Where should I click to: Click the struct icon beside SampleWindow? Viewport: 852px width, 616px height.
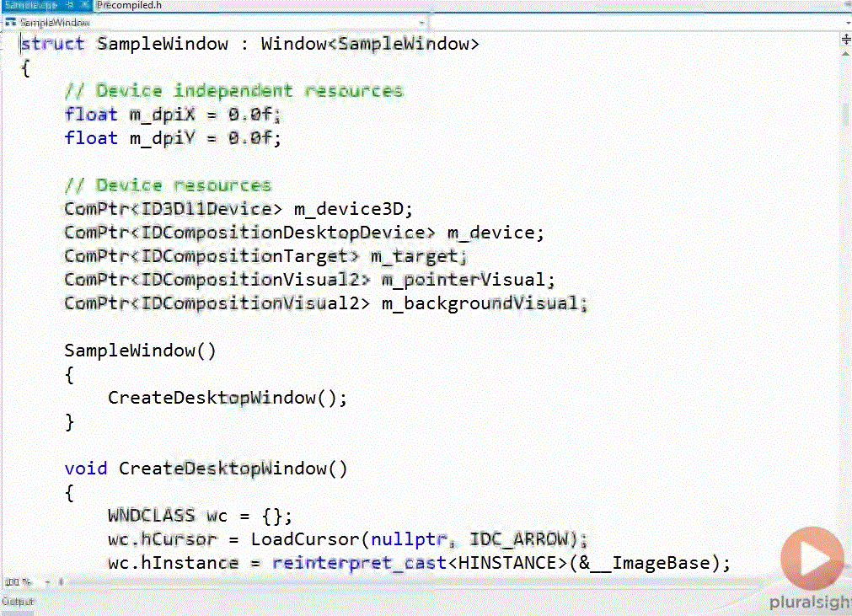[x=10, y=22]
